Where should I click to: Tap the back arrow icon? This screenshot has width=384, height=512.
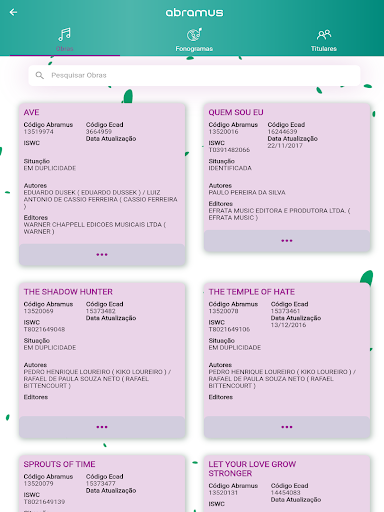(x=13, y=12)
